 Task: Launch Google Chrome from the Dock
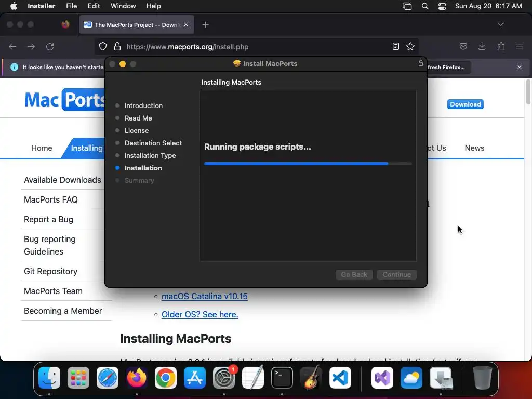(166, 378)
